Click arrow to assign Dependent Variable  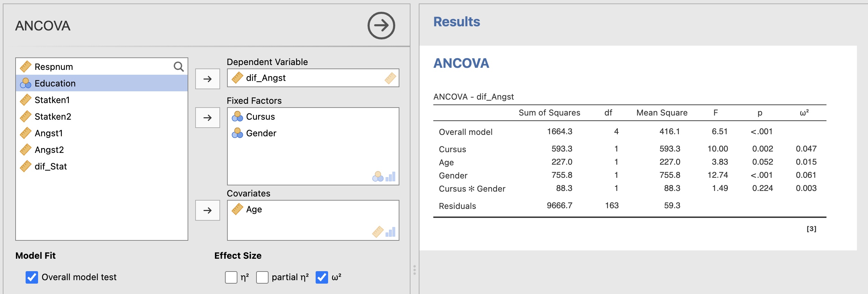(207, 79)
